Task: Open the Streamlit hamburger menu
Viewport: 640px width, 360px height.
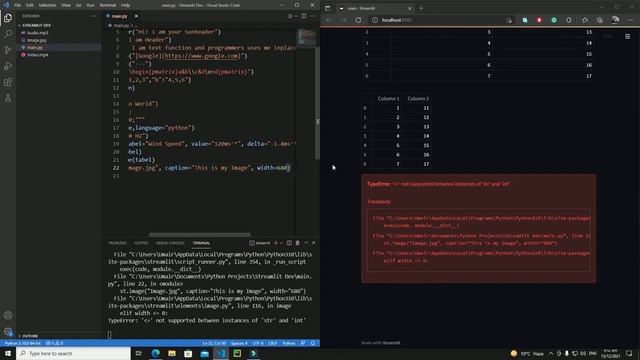Action: tap(628, 37)
